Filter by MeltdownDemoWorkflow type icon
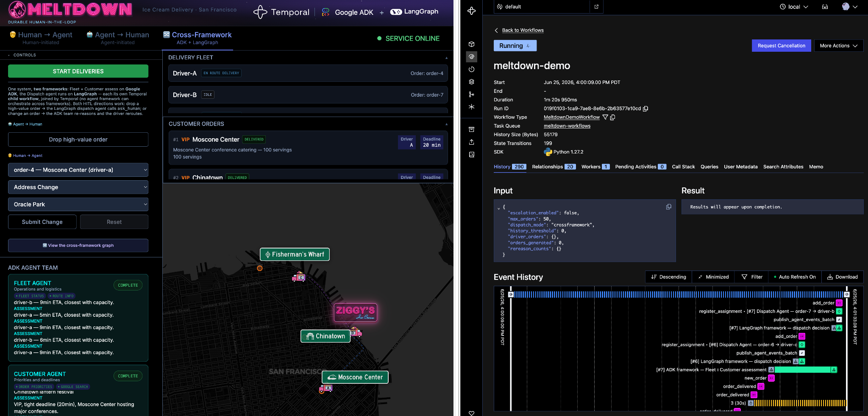The width and height of the screenshot is (868, 416). (x=605, y=117)
